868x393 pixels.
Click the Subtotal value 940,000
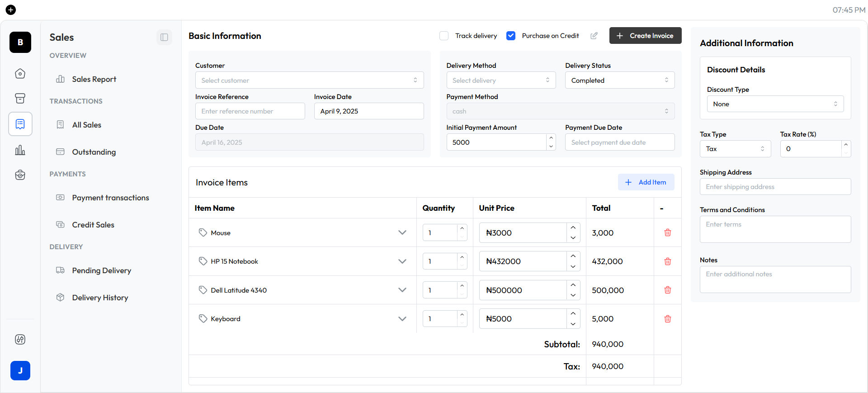(x=608, y=344)
